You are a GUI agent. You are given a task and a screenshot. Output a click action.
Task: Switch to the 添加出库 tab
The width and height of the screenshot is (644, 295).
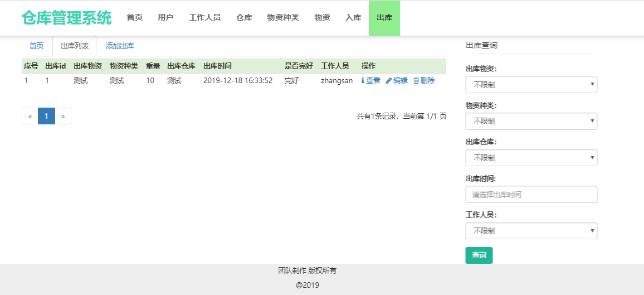(120, 46)
